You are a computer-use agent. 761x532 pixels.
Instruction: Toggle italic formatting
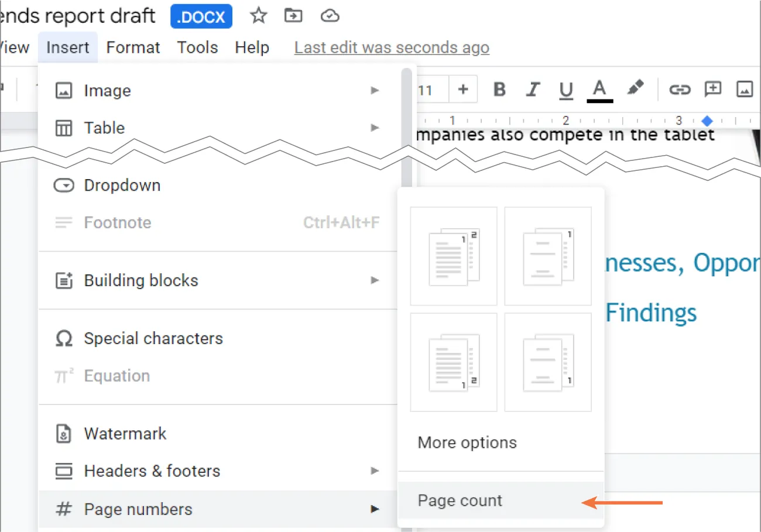[533, 89]
